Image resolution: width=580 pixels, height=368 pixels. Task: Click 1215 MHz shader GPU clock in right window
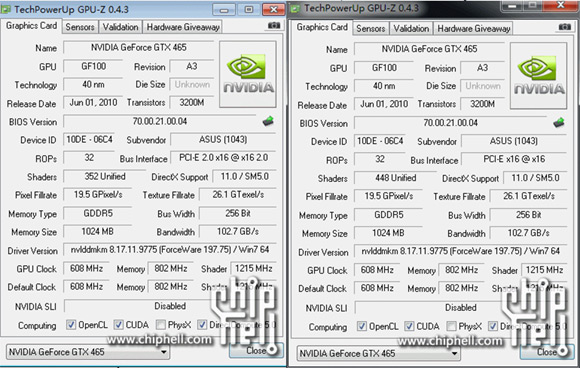point(544,270)
